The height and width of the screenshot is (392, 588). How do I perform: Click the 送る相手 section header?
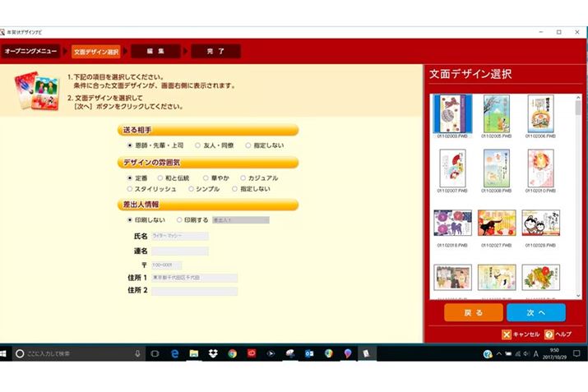(208, 130)
